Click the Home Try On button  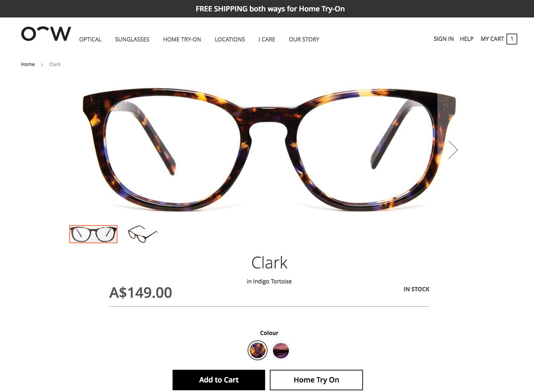click(316, 380)
